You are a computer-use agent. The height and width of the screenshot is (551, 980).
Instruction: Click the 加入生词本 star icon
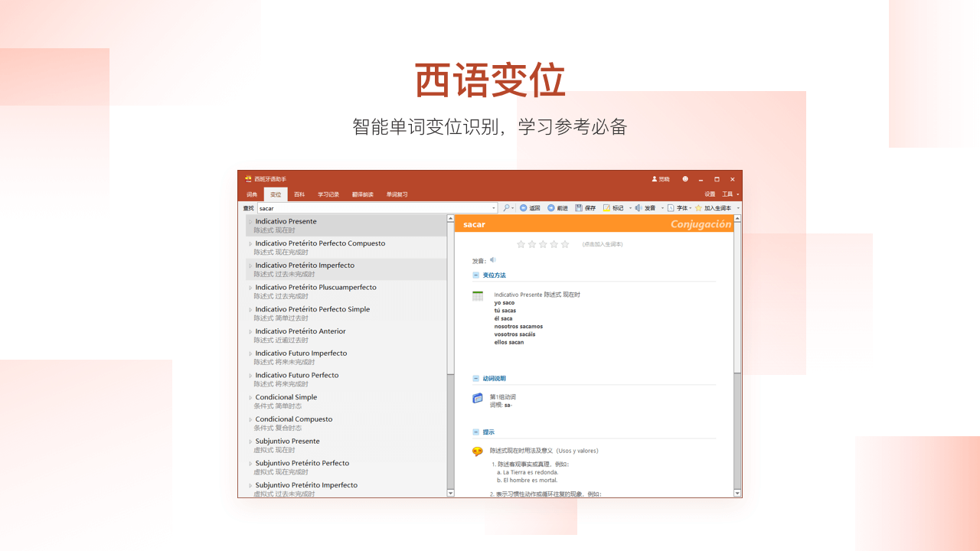[x=699, y=207]
